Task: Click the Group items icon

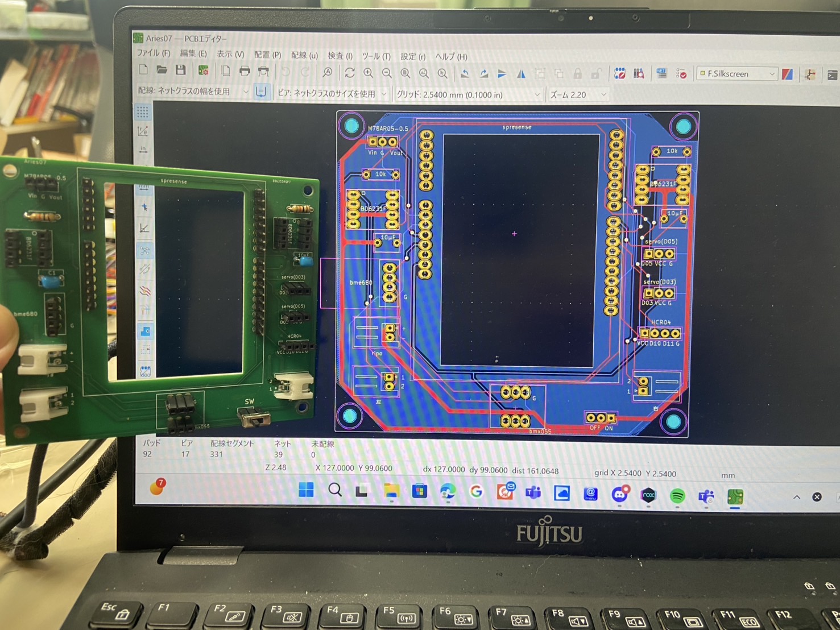Action: click(540, 74)
